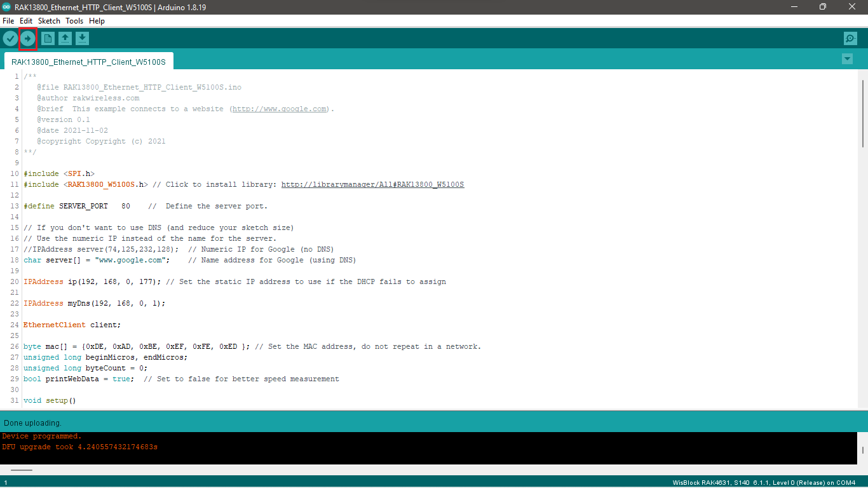Click 'bool printWebData = true;' line

[181, 379]
